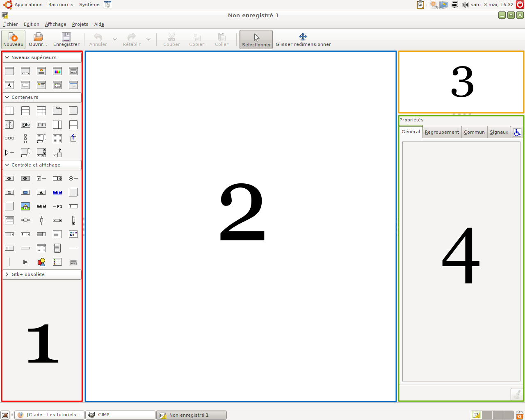Select the color selection dialog widget
Viewport: 525px width, 420px height.
pyautogui.click(x=57, y=71)
